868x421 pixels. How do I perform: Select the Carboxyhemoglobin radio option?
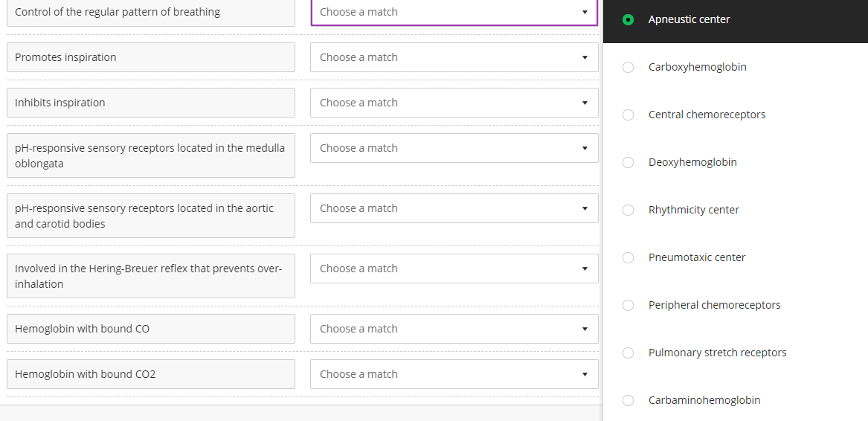tap(628, 67)
